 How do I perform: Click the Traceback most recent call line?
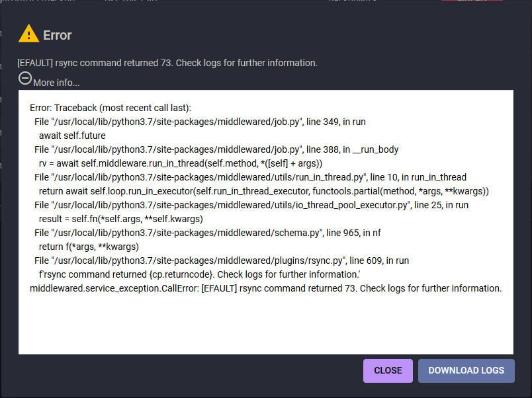(111, 108)
